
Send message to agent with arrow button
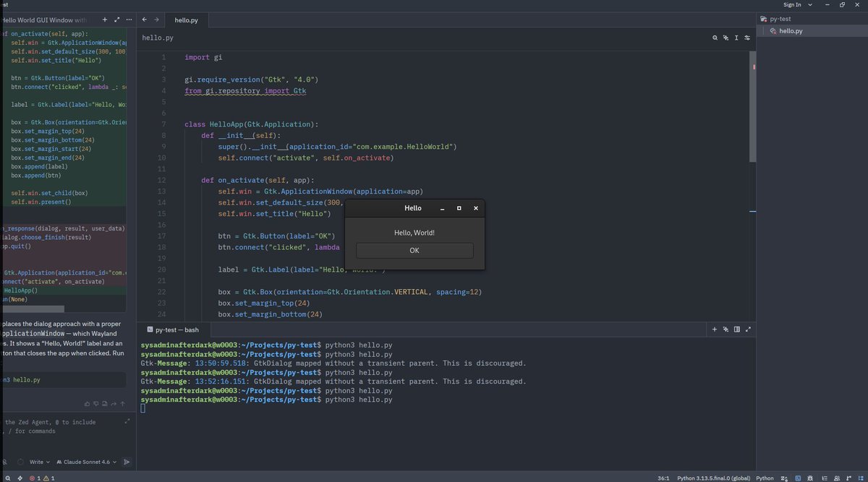point(127,462)
